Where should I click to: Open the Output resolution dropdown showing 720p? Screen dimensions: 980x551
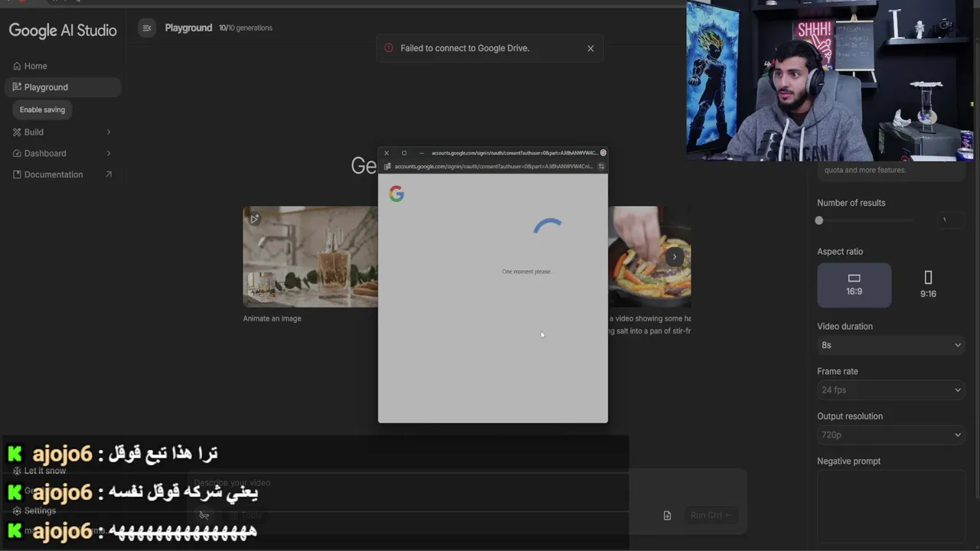coord(890,435)
